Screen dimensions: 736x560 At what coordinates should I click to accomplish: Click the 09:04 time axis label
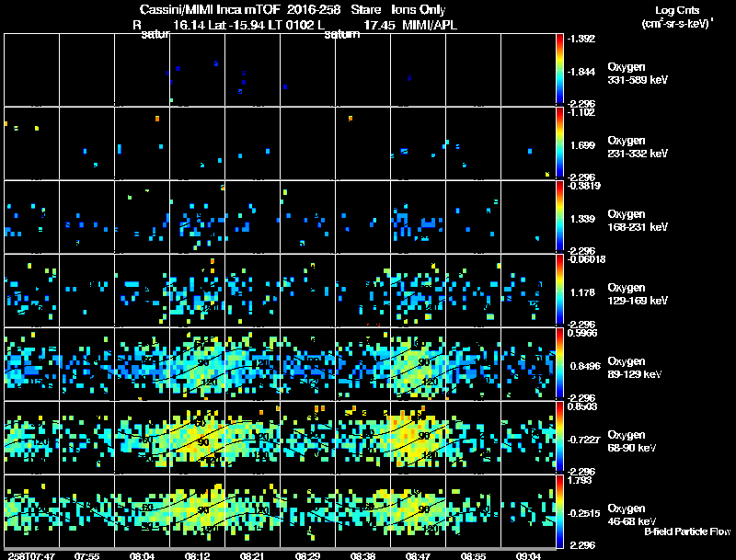[528, 556]
